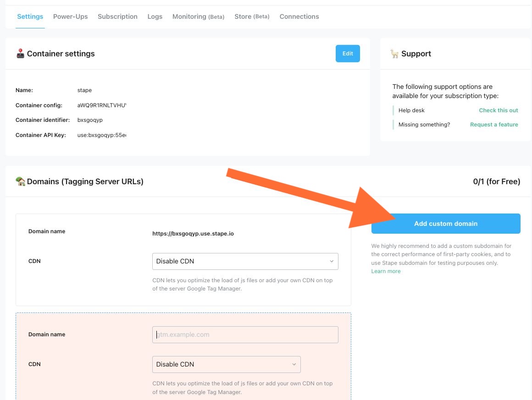Click the house icon beside Domains heading

click(x=21, y=181)
